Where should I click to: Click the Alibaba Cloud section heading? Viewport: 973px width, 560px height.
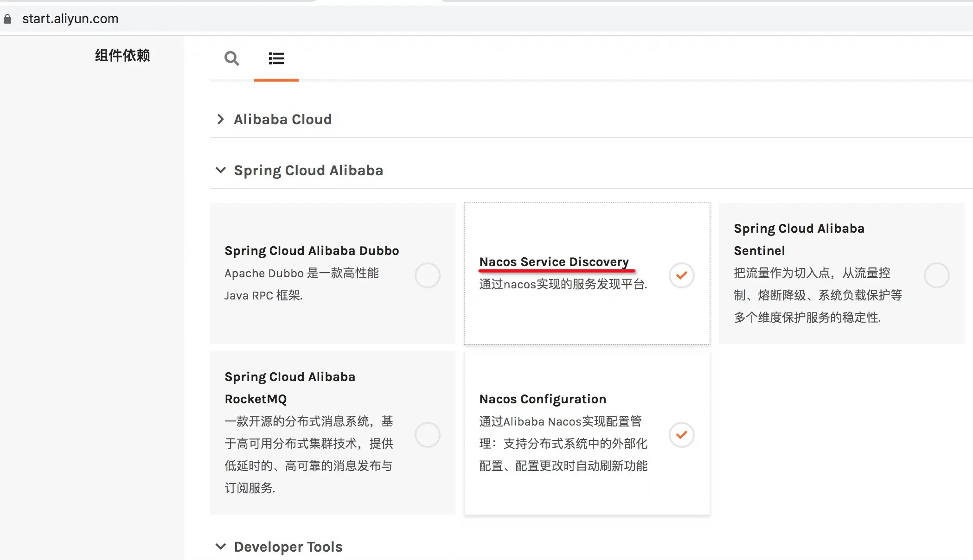coord(282,119)
